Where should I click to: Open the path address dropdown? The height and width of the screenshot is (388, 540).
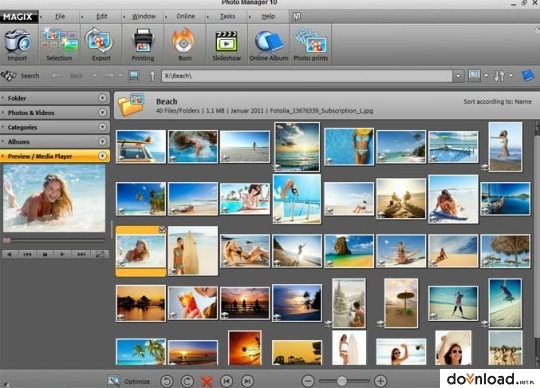coord(458,76)
